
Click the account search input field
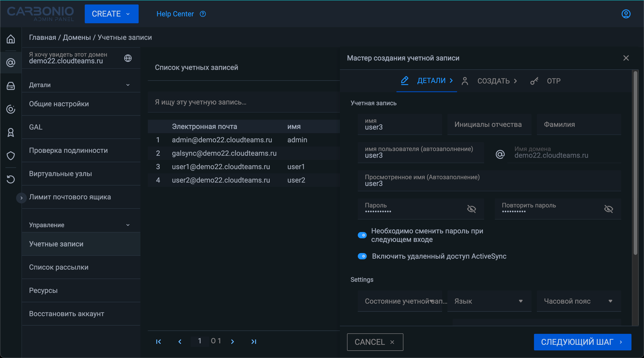(244, 102)
